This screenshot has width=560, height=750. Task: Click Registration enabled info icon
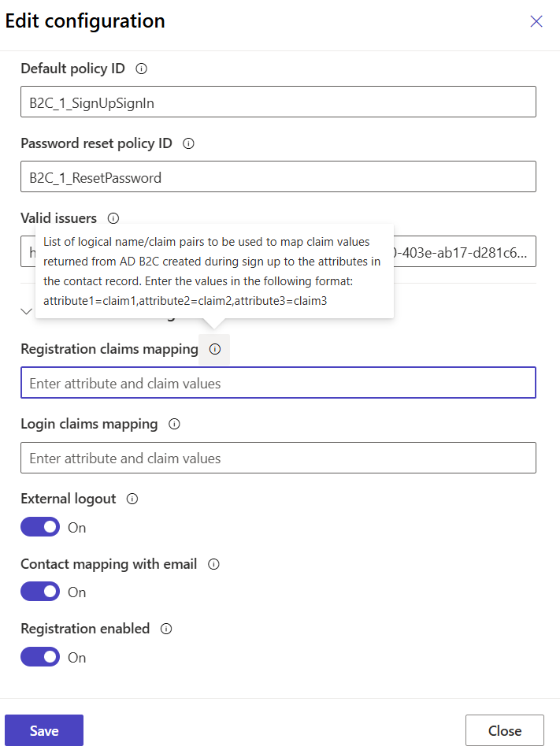(x=166, y=629)
